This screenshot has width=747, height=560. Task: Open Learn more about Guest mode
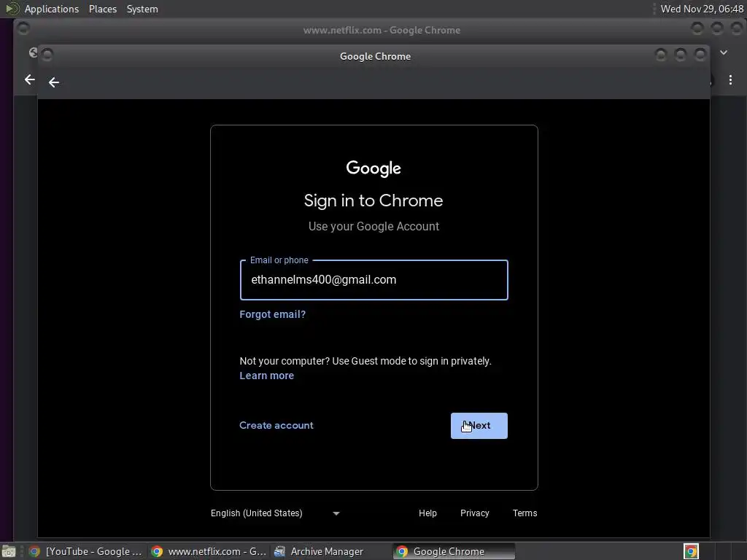pyautogui.click(x=267, y=376)
